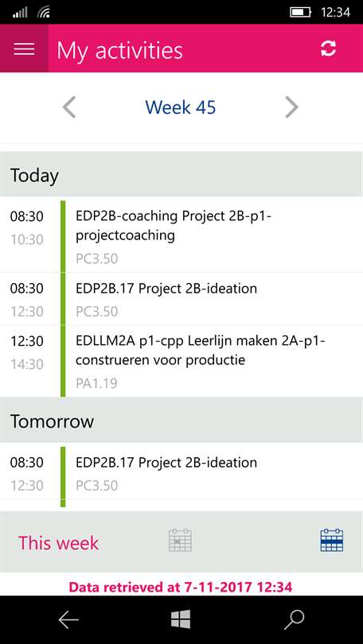Tap the battery icon in status bar
This screenshot has height=644, width=363.
(300, 12)
